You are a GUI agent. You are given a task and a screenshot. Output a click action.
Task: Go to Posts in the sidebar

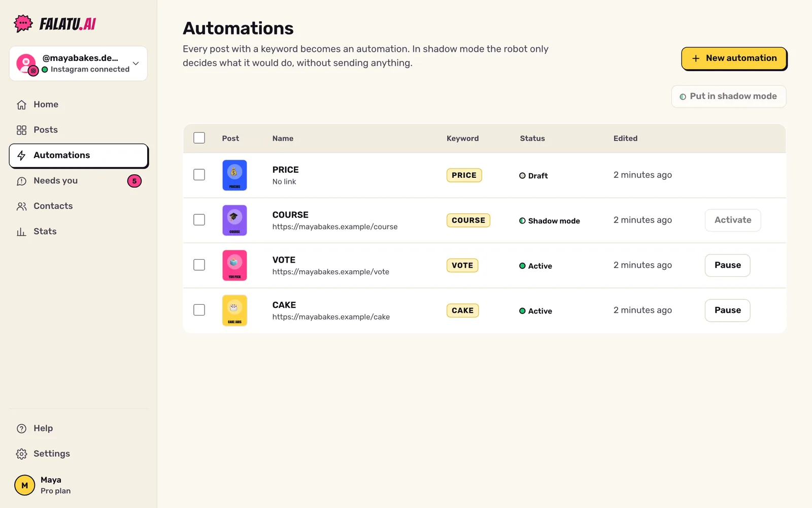[x=79, y=130]
